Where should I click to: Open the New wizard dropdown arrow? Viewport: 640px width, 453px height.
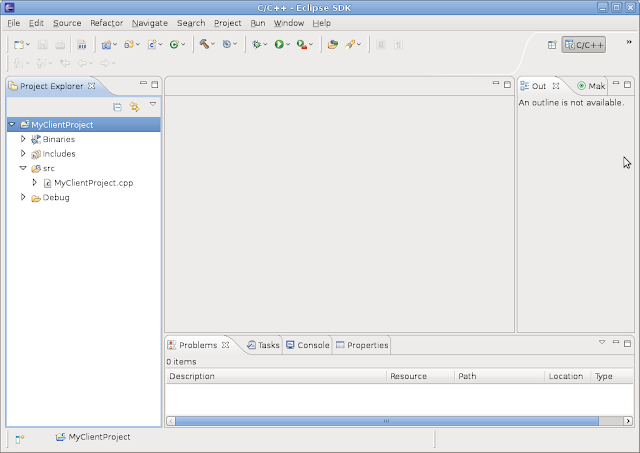point(28,44)
